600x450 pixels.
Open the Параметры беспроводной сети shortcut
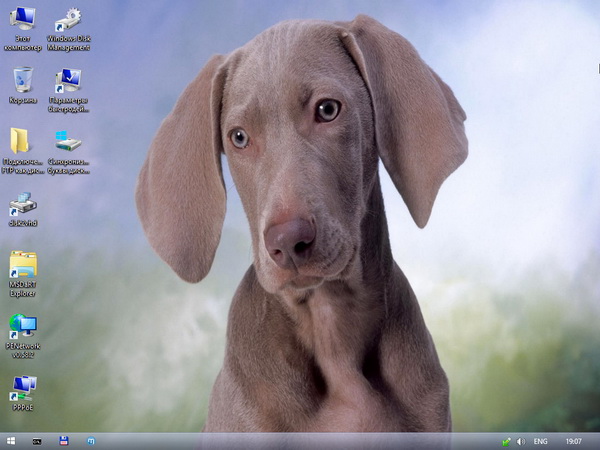click(68, 82)
